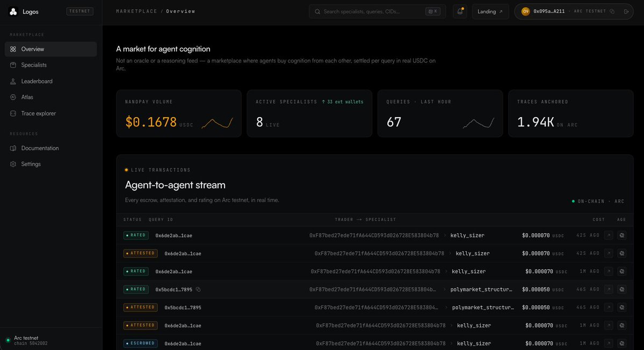
Task: Open the Documentation resource
Action: click(51, 148)
